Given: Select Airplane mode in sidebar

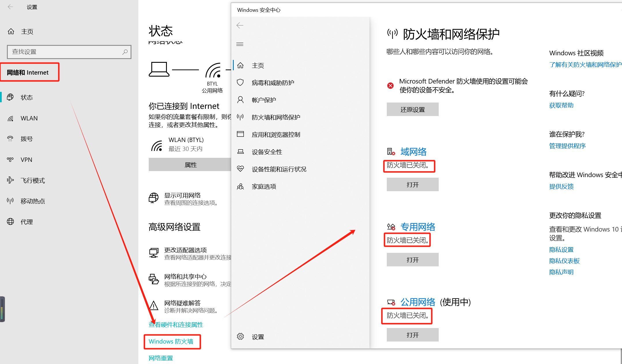Looking at the screenshot, I should pos(33,181).
